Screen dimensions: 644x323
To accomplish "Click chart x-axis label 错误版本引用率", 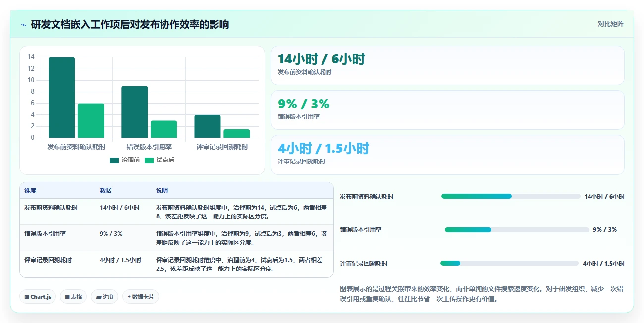I will 149,147.
